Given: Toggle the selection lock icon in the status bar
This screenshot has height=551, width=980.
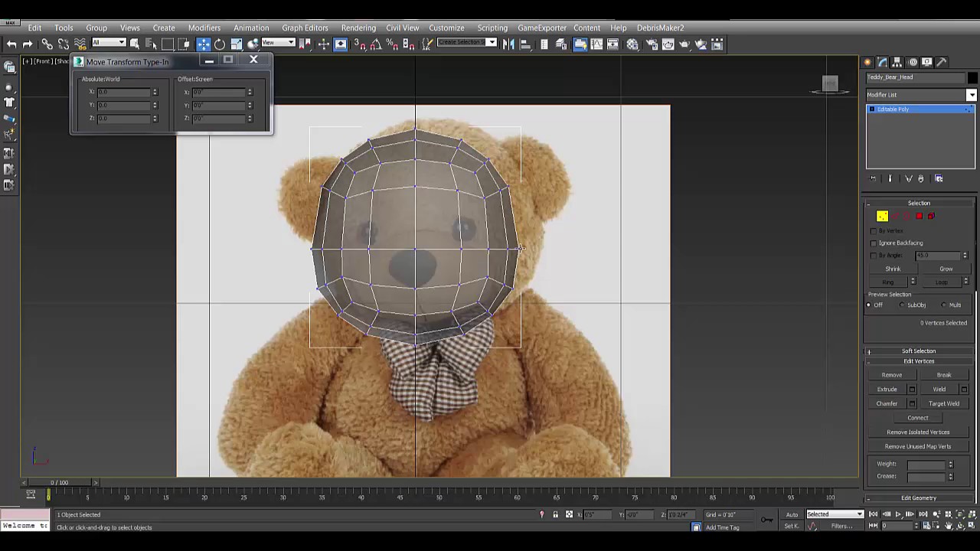Looking at the screenshot, I should tap(556, 514).
